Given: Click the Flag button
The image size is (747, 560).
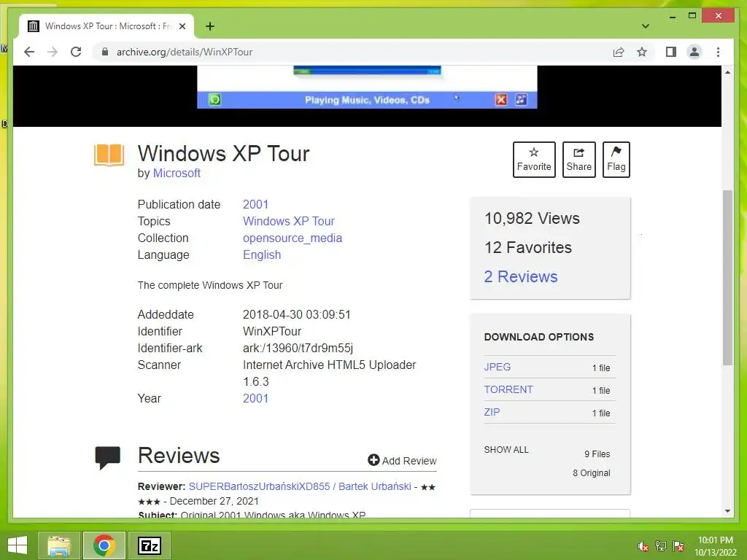Looking at the screenshot, I should click(x=616, y=160).
